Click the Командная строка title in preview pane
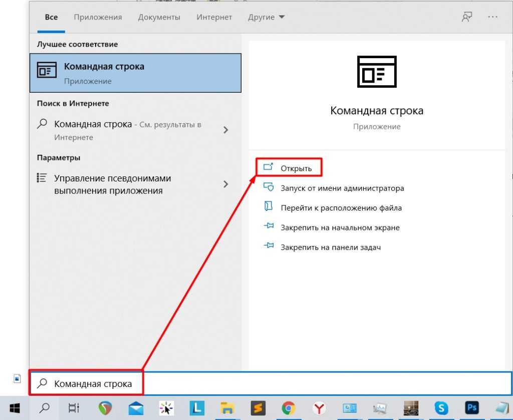The height and width of the screenshot is (420, 513). pyautogui.click(x=377, y=111)
